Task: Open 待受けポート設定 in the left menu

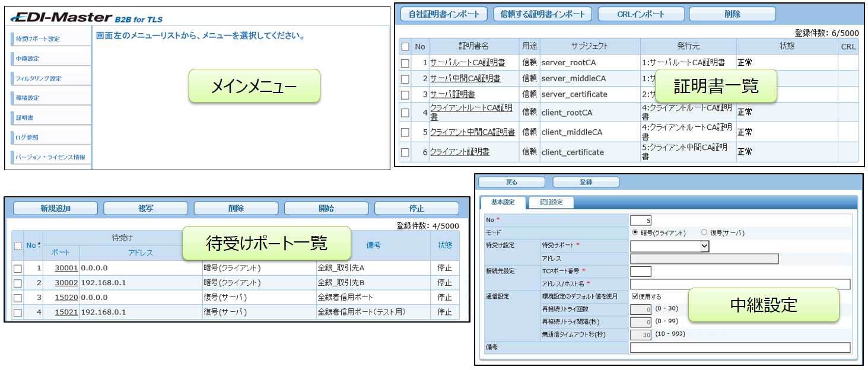Action: tap(38, 39)
